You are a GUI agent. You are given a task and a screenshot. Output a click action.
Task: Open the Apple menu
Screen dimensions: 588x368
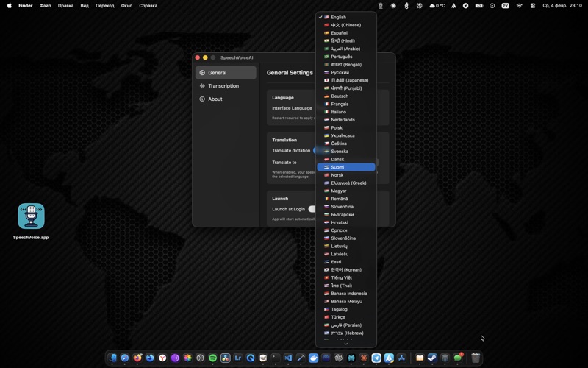pyautogui.click(x=10, y=6)
